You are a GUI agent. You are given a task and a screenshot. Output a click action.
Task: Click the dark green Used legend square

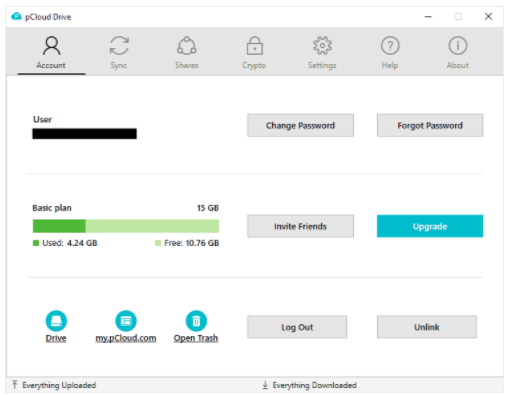tap(36, 243)
